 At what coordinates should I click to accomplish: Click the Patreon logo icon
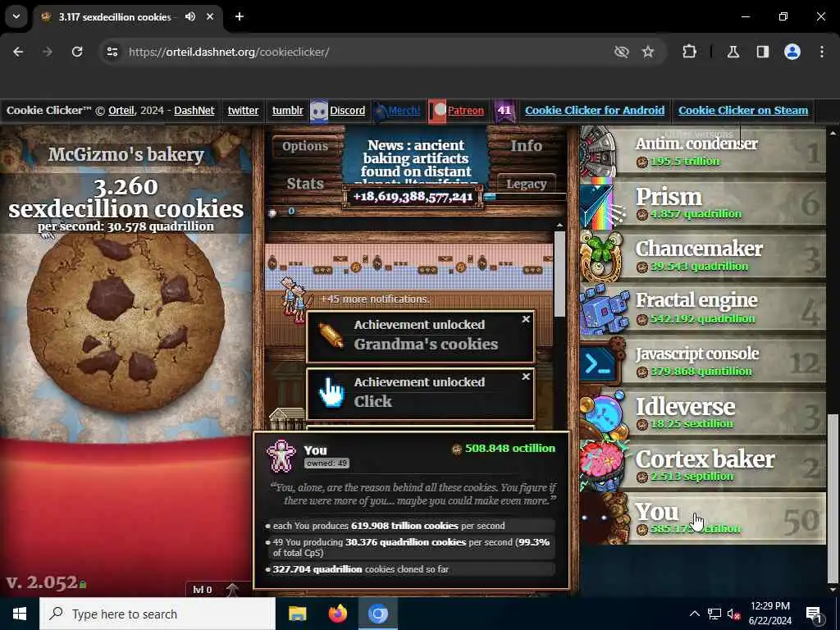[437, 112]
